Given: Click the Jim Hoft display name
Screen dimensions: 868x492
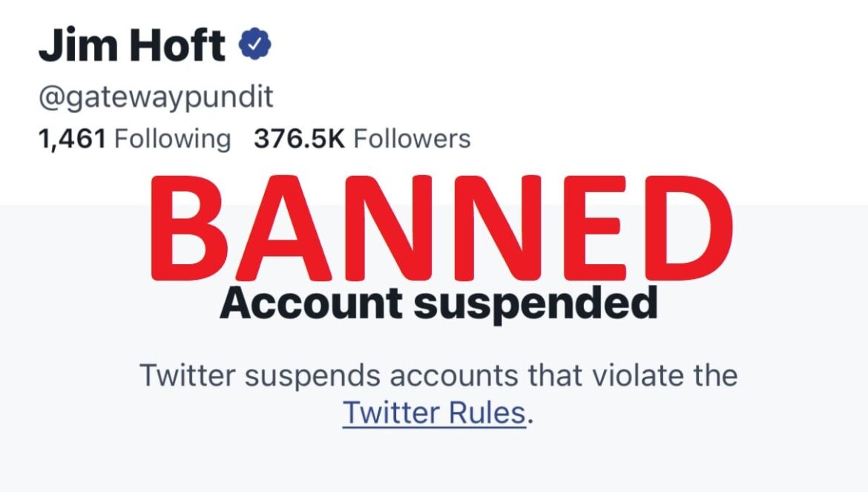Looking at the screenshot, I should pos(132,45).
